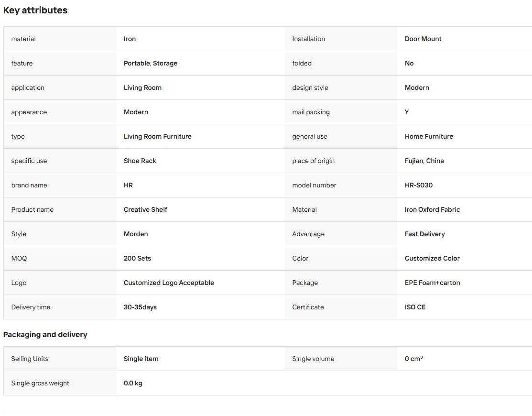Click the 30-35days delivery time value
532x416 pixels.
coord(140,307)
